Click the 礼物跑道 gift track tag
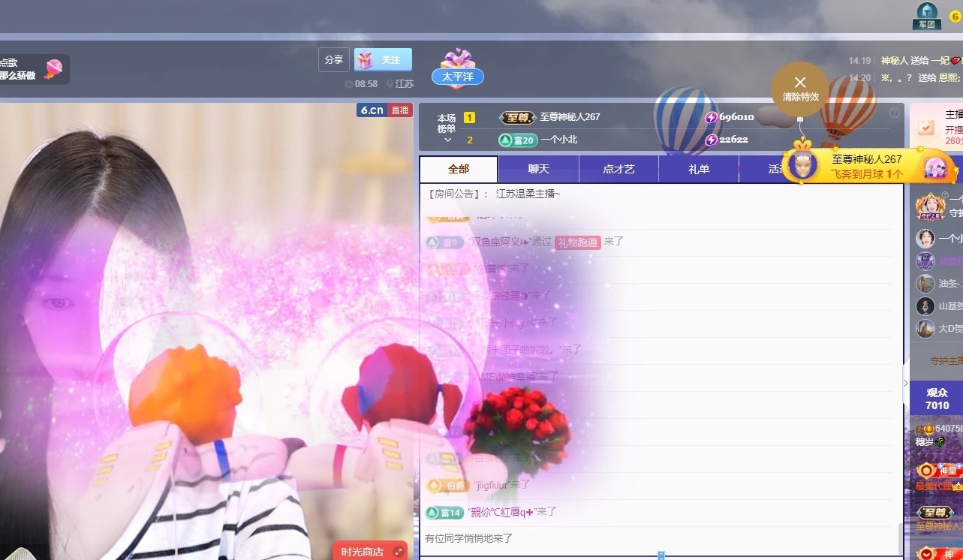The height and width of the screenshot is (560, 963). [x=577, y=242]
